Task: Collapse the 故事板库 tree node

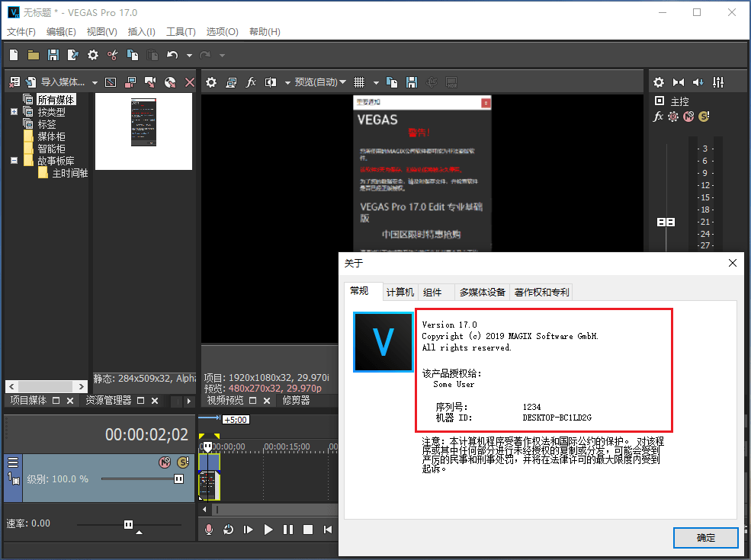Action: tap(14, 161)
